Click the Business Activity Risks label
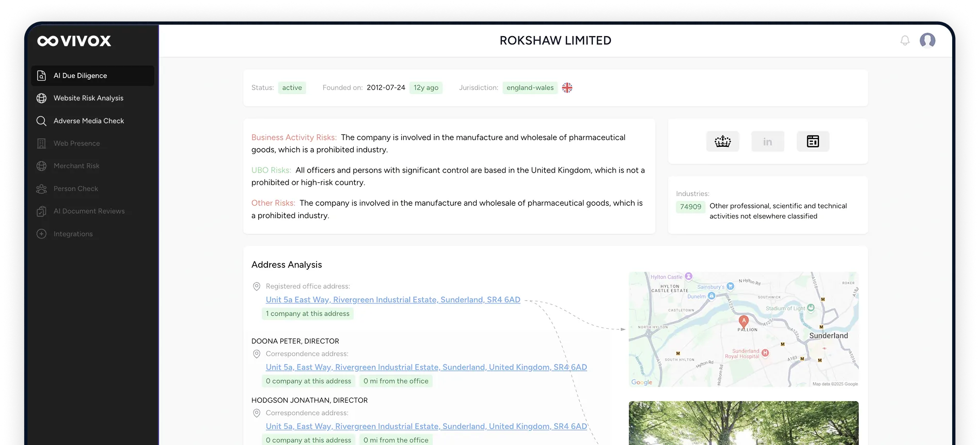 [x=294, y=137]
